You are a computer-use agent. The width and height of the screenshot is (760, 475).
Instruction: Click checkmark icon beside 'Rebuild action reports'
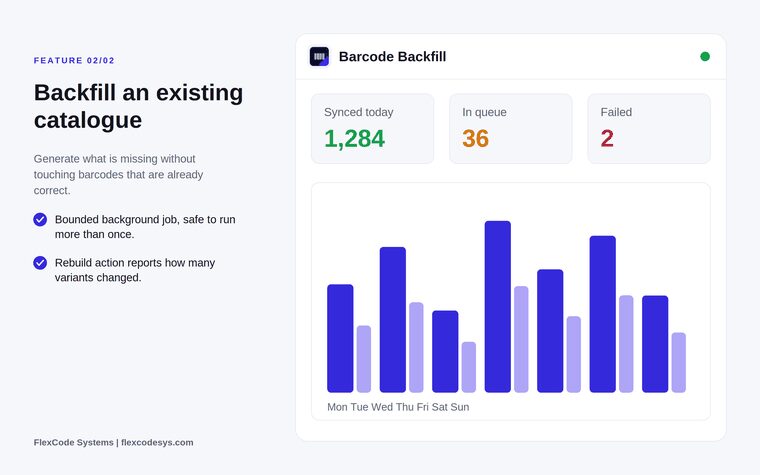[x=40, y=263]
